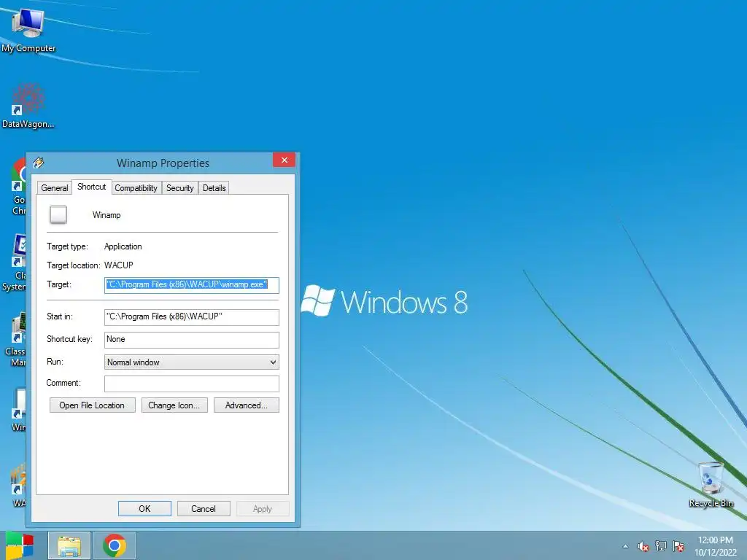This screenshot has height=560, width=747.
Task: Confirm with the OK button
Action: pos(144,508)
